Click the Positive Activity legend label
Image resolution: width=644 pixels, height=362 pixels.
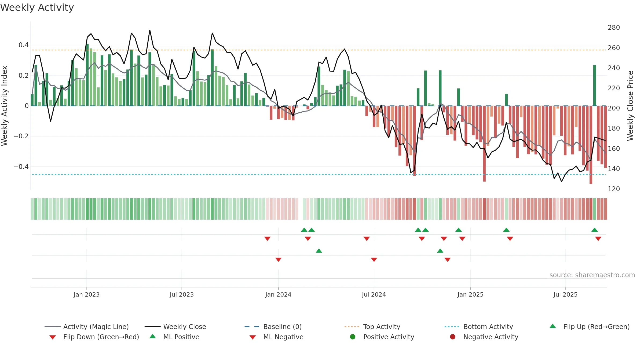point(389,337)
